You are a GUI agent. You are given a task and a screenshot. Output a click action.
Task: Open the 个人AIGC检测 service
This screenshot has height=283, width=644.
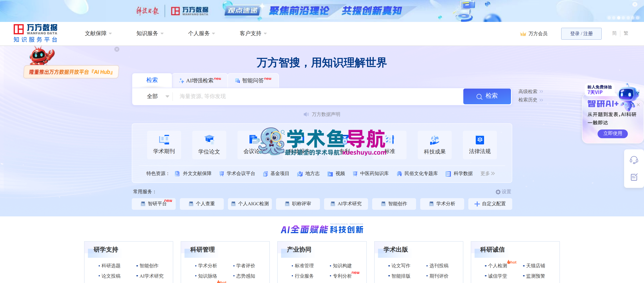click(250, 204)
